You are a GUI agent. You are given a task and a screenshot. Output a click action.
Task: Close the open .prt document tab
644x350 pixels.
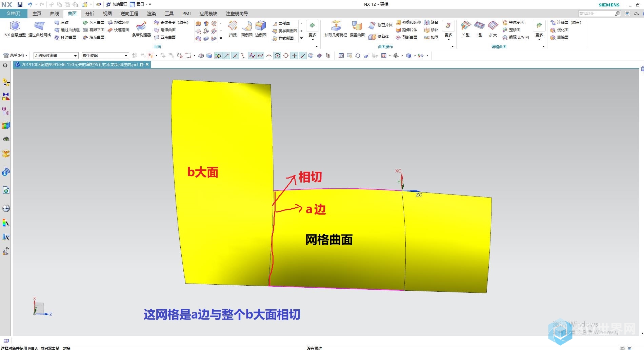pos(147,64)
